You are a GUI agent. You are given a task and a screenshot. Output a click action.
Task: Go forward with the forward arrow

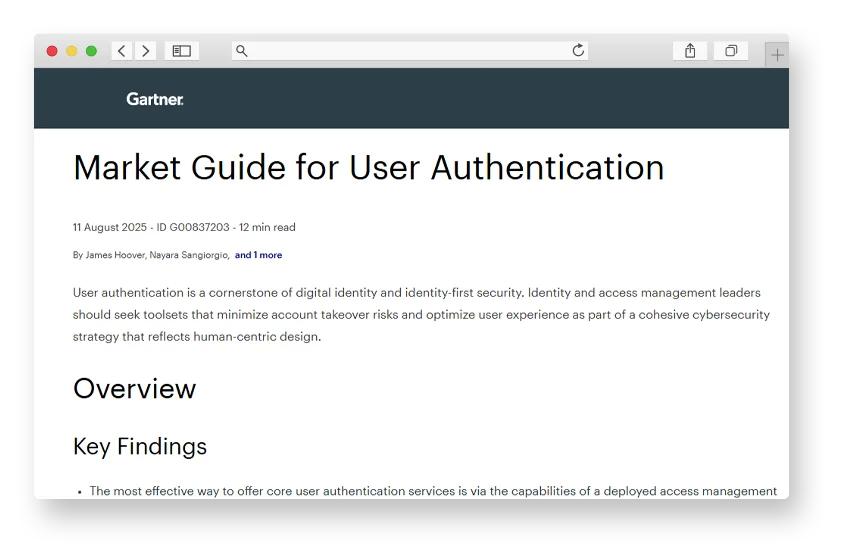145,51
